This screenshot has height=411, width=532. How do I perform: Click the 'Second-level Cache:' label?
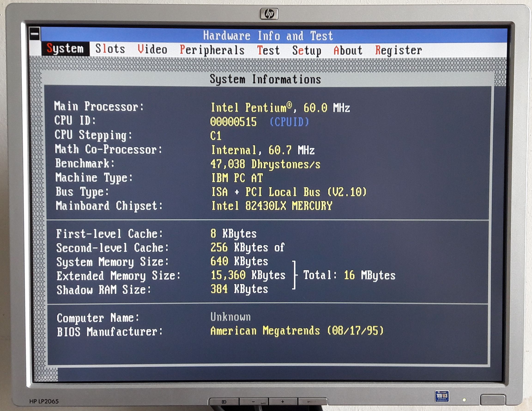tap(112, 248)
